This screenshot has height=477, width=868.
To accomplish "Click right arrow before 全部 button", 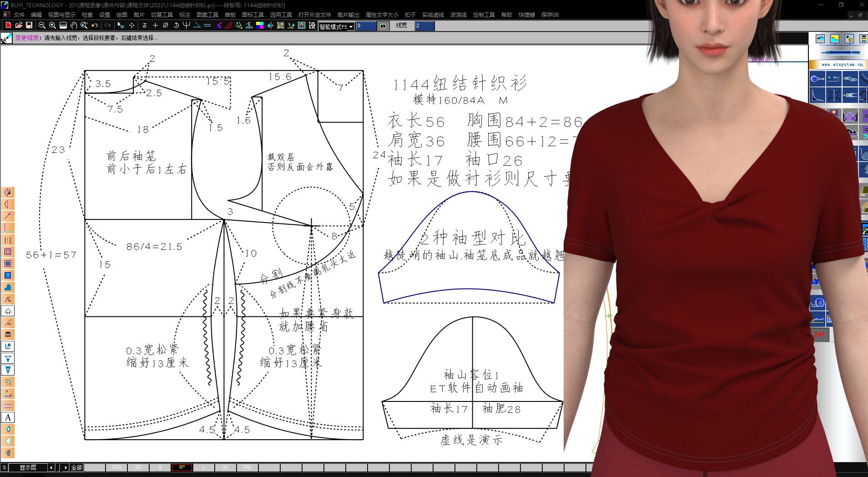I will point(66,467).
